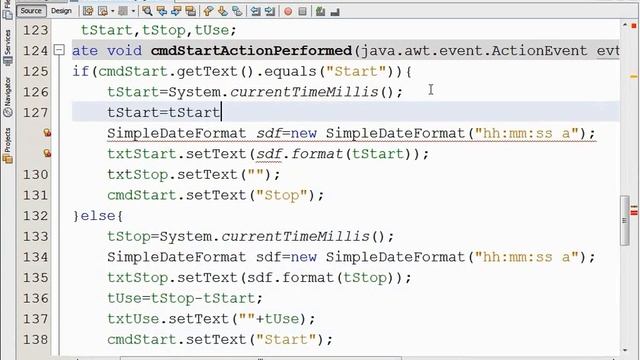The height and width of the screenshot is (360, 640).
Task: Click the red error indicator atop the stripe
Action: [634, 26]
